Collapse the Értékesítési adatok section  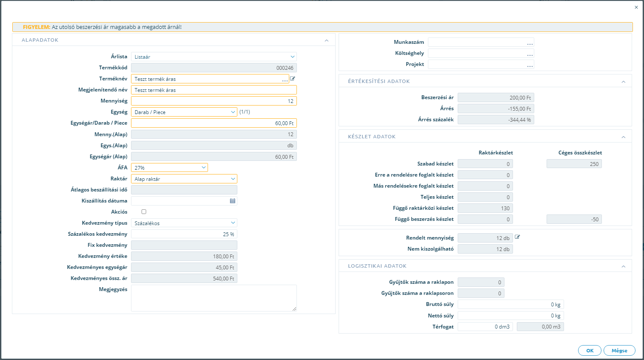(624, 82)
